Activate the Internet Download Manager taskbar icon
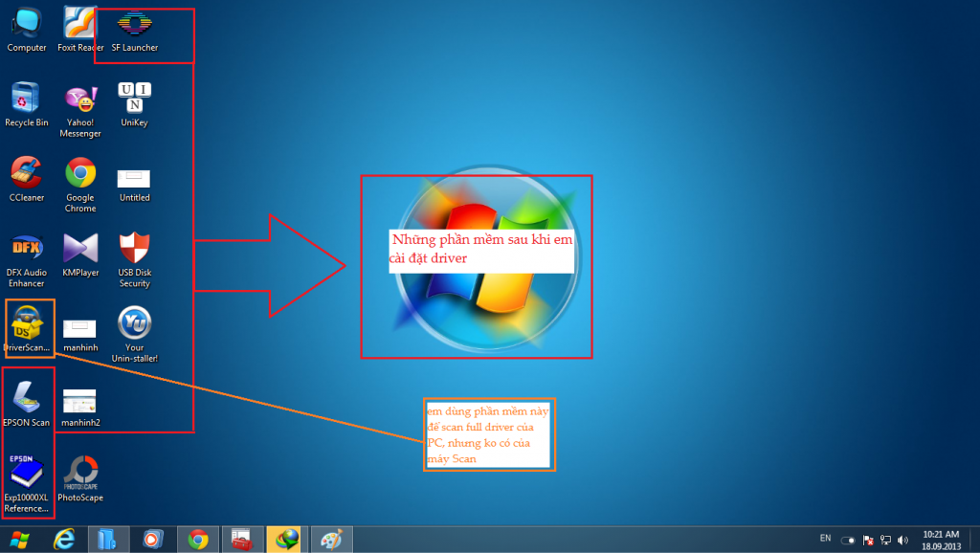 click(287, 540)
